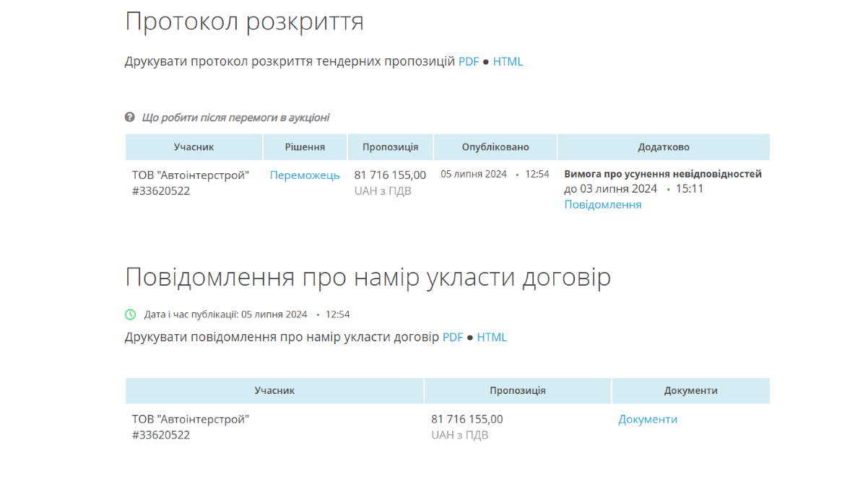Click the 81 716 155,00 amount in the upper table
This screenshot has height=487, width=868.
(390, 175)
